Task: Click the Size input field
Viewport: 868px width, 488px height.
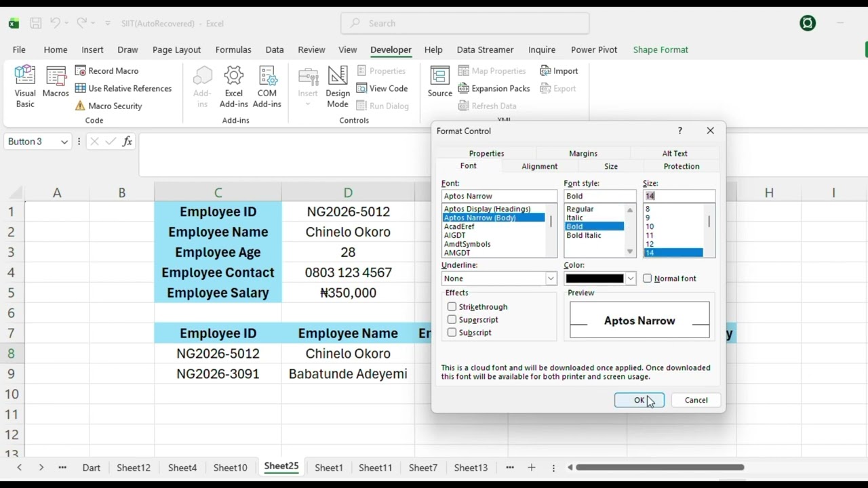Action: point(679,196)
